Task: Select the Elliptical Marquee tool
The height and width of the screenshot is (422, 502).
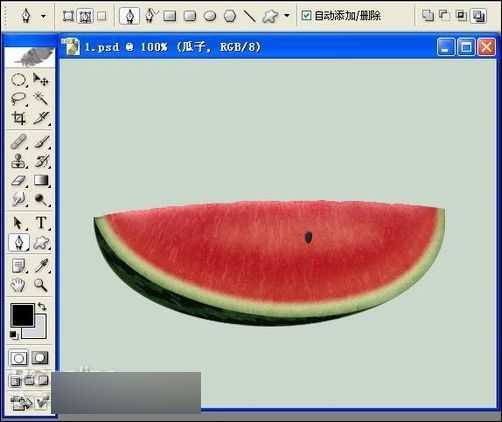Action: 18,80
